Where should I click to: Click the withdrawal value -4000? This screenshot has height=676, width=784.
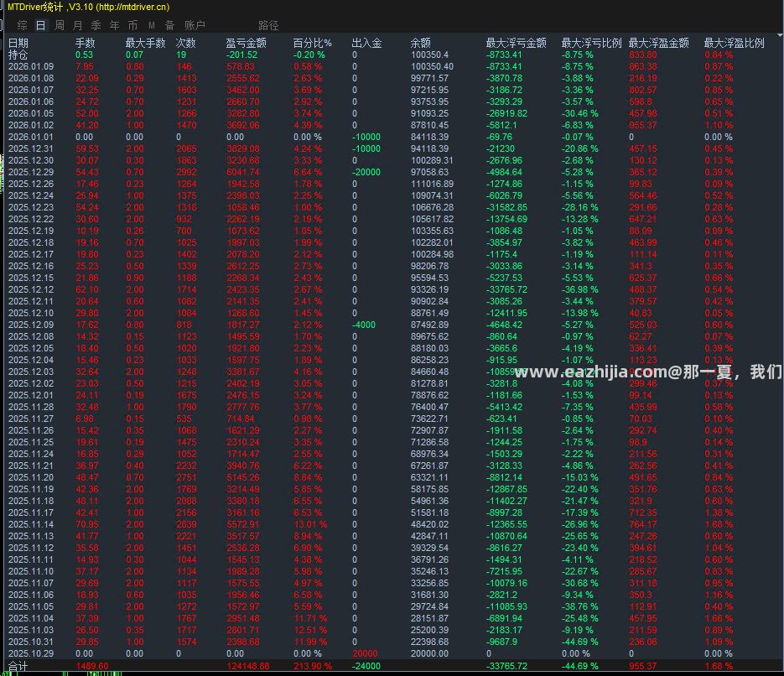point(364,325)
